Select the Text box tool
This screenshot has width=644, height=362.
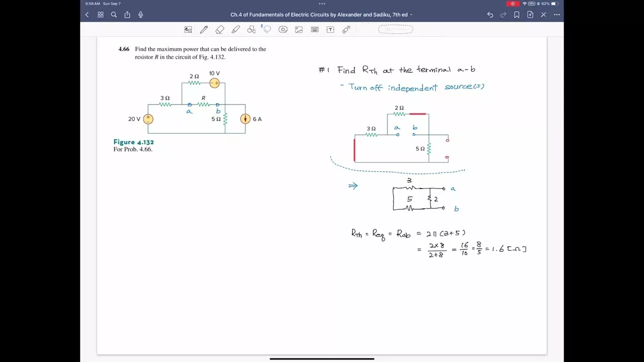pyautogui.click(x=331, y=30)
